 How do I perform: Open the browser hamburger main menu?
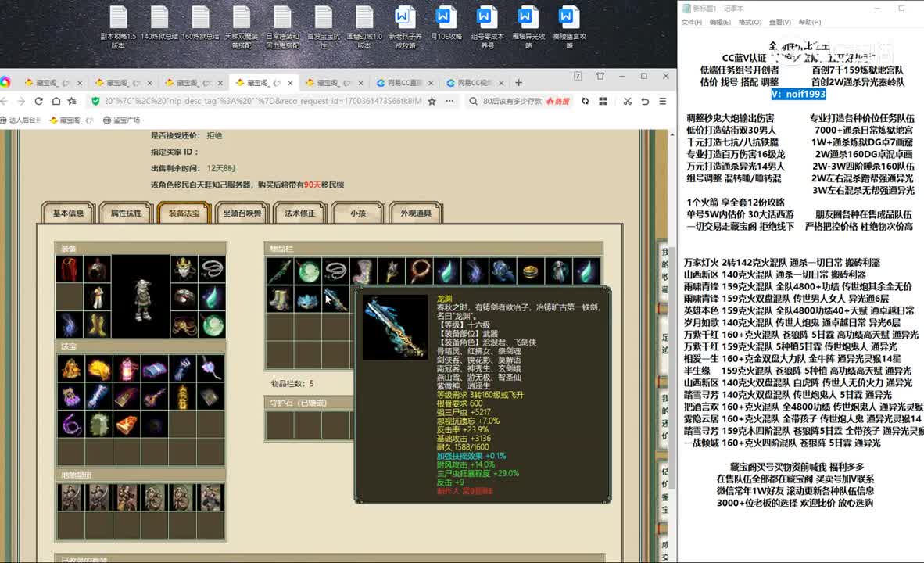(x=662, y=102)
